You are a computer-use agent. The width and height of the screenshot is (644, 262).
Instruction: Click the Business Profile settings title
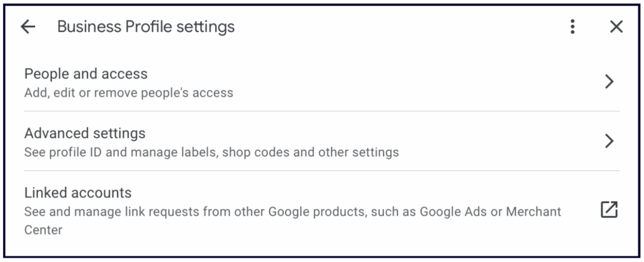(145, 26)
